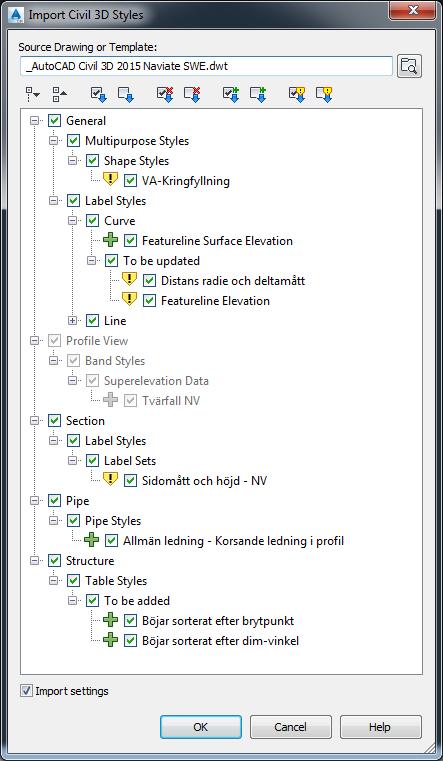Click plus icon beside Böjar sorterat efter brytpunkt
This screenshot has width=443, height=761.
pyautogui.click(x=111, y=620)
